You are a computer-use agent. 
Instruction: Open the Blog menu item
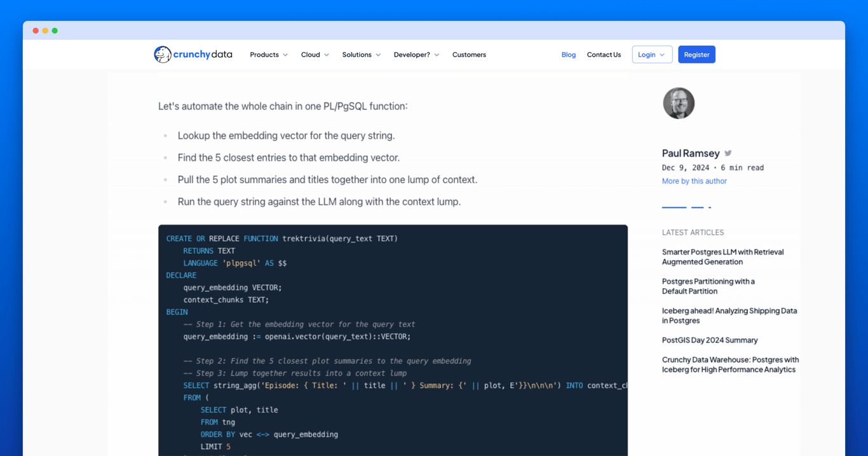click(x=568, y=55)
